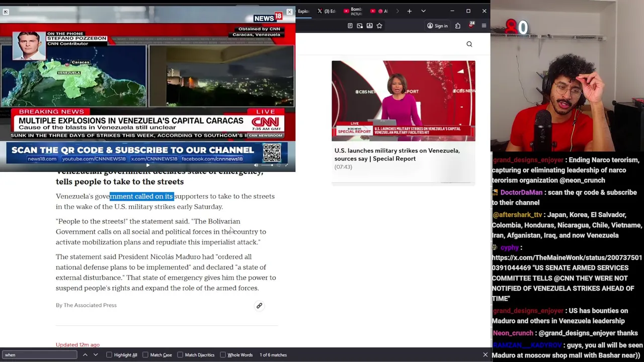
Task: Open the Reader View icon in address bar
Action: (350, 26)
